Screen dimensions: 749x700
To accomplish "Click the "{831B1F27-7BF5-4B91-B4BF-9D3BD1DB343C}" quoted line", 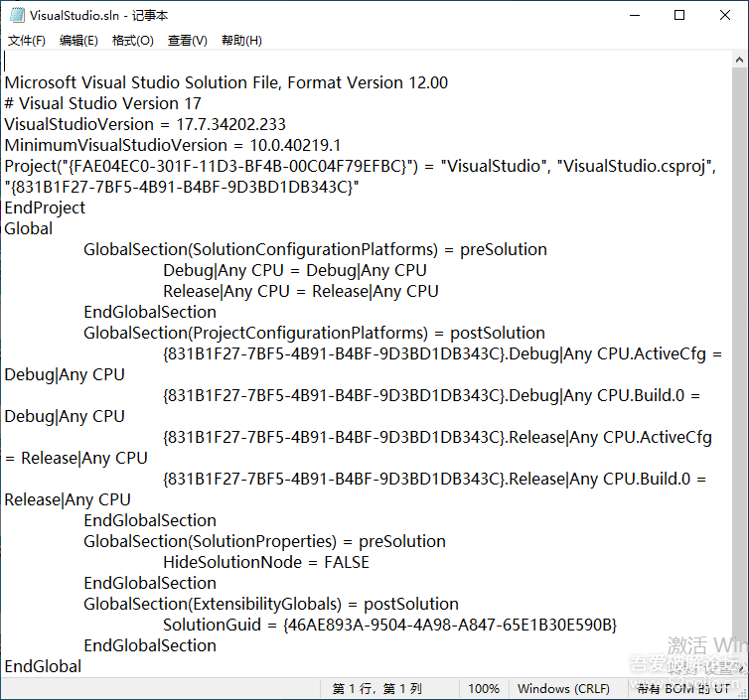I will click(x=182, y=187).
